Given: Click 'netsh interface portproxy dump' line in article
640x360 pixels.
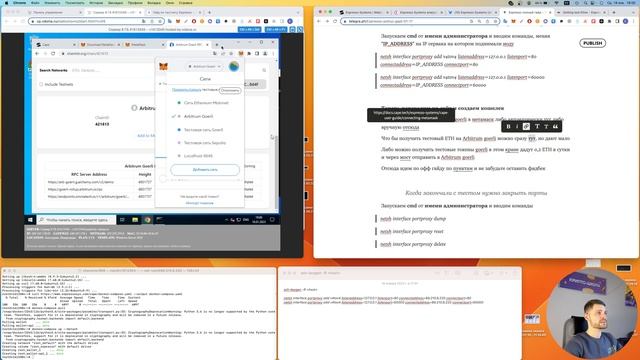Looking at the screenshot, I should tap(413, 219).
